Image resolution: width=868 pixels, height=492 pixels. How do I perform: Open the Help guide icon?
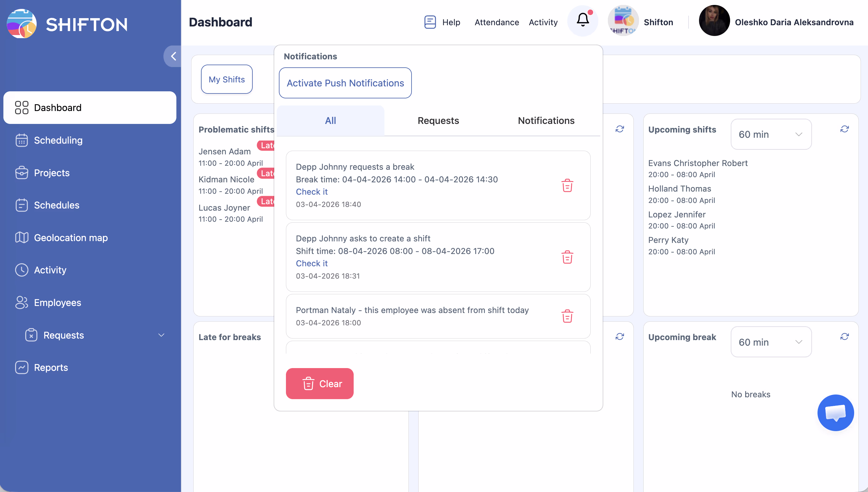(x=430, y=22)
